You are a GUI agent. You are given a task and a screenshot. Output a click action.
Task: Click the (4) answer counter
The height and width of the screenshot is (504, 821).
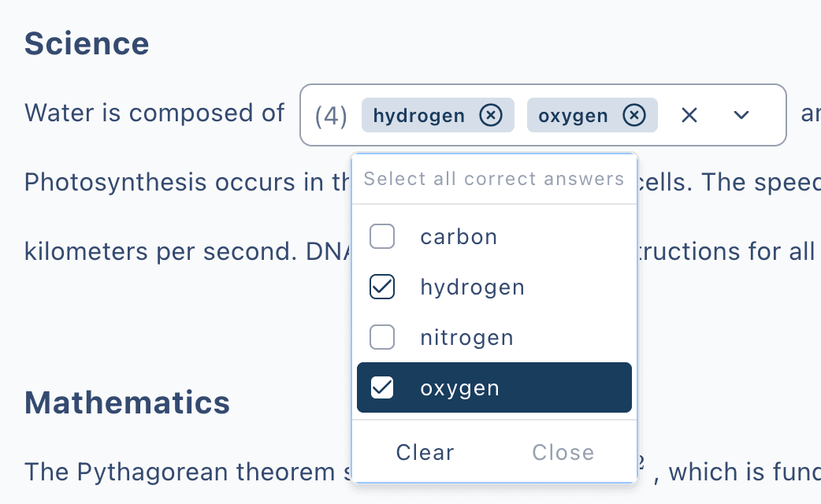tap(331, 115)
